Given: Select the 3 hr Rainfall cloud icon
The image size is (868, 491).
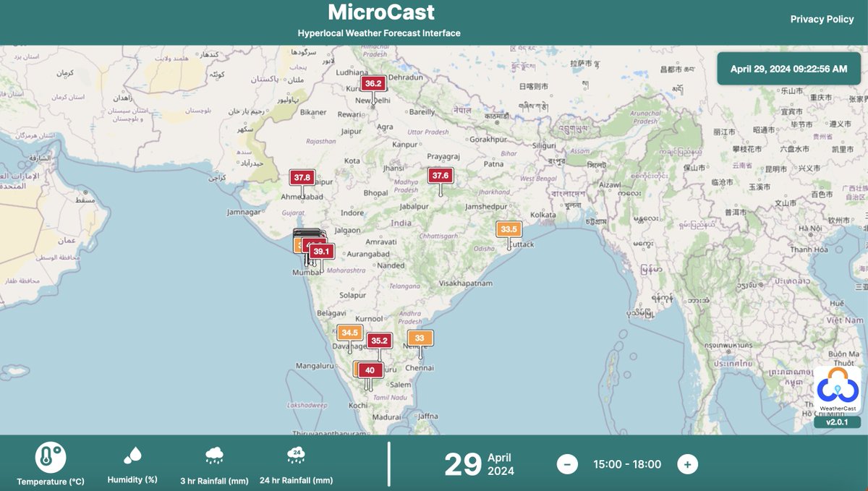Looking at the screenshot, I should point(214,455).
